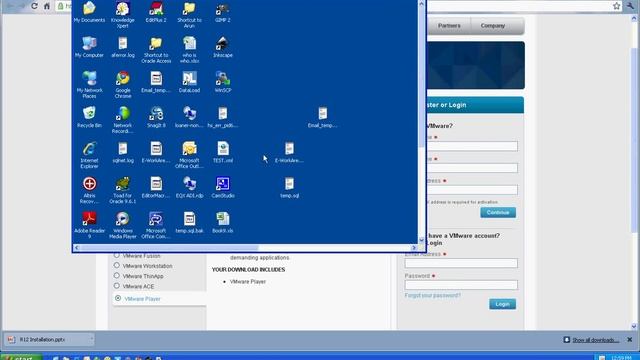Open the Microsoft Office Outlook shortcut
The image size is (640, 360).
[x=189, y=155]
